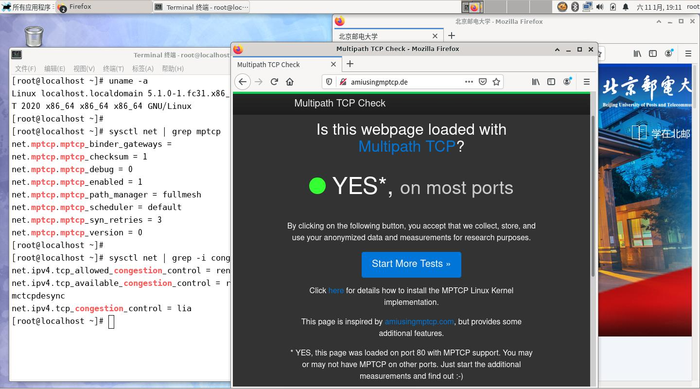The width and height of the screenshot is (700, 389).
Task: Click the terminal window icon in its title bar
Action: tap(17, 54)
